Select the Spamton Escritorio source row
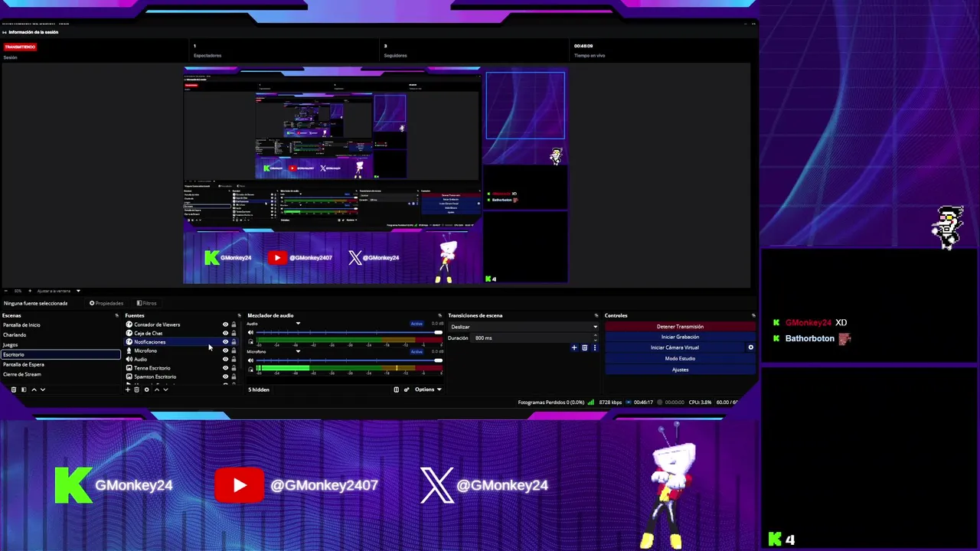 click(180, 377)
